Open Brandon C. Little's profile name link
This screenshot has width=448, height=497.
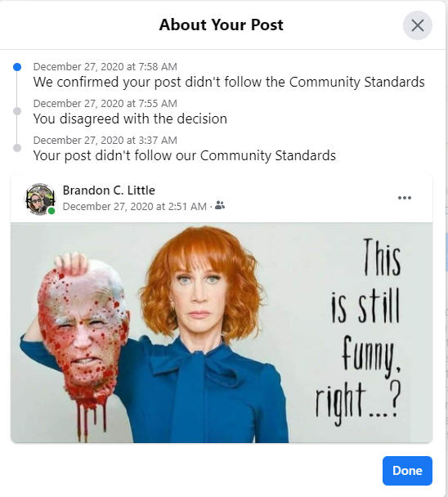click(x=109, y=190)
